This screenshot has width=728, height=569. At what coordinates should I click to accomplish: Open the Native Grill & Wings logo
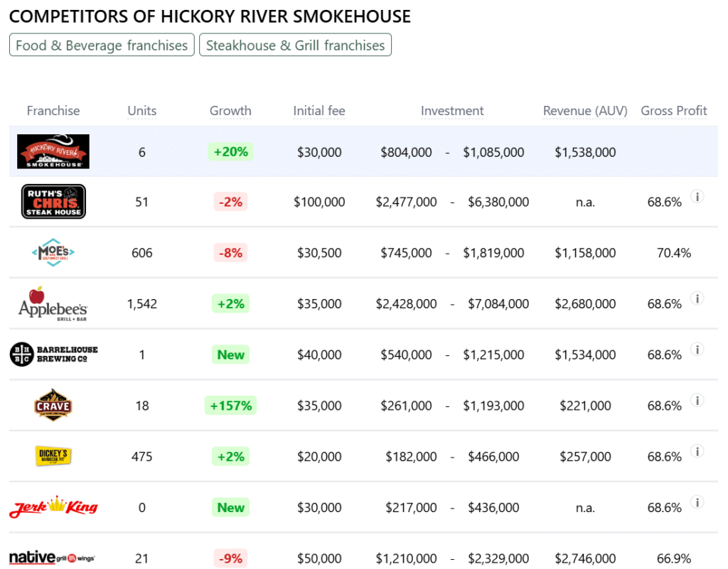click(x=52, y=558)
